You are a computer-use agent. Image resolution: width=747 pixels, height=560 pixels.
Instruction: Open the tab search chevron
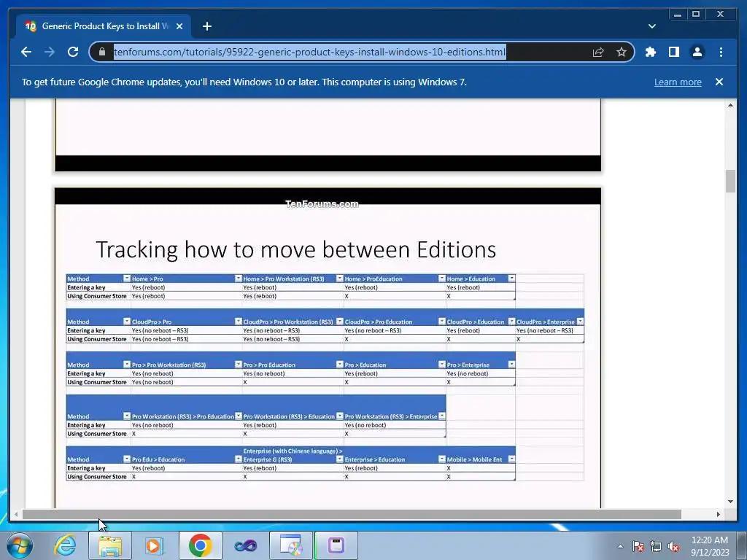tap(652, 26)
